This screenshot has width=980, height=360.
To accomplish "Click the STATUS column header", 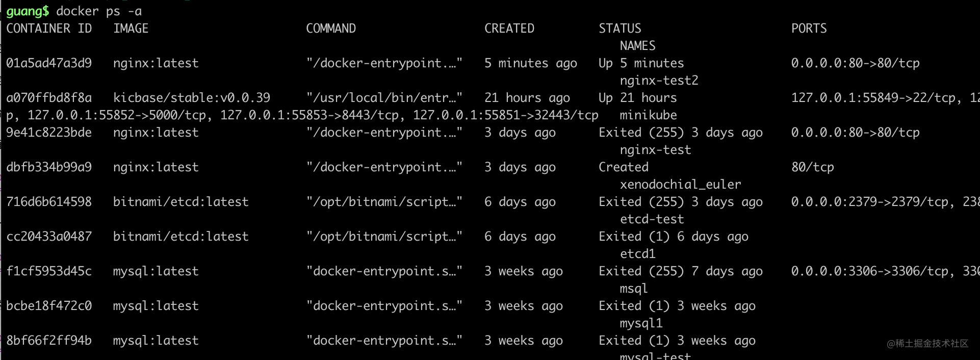I will [620, 29].
